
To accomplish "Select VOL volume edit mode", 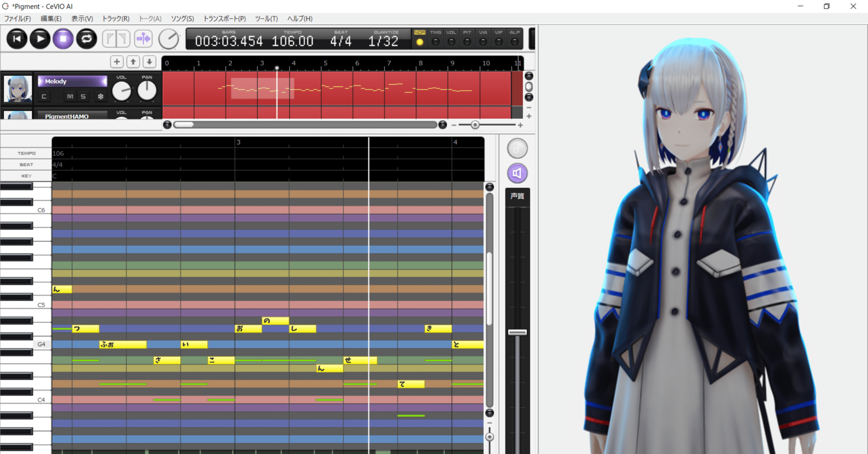I will 451,38.
